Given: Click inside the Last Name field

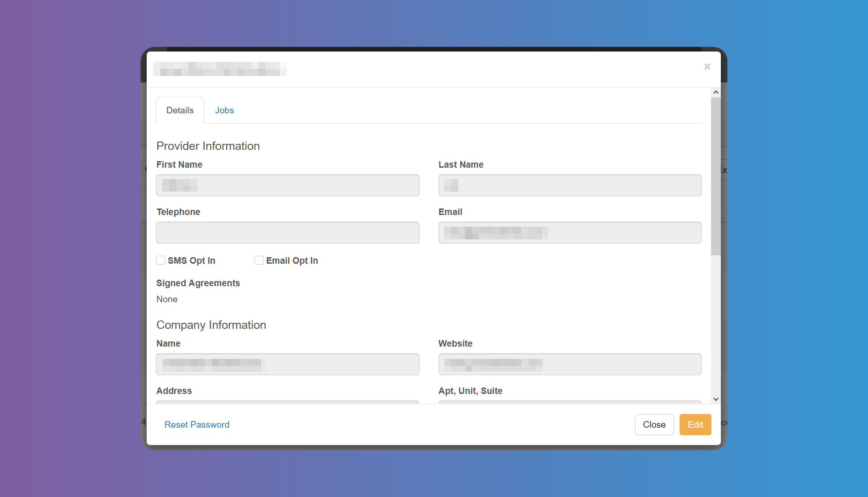Looking at the screenshot, I should point(569,185).
